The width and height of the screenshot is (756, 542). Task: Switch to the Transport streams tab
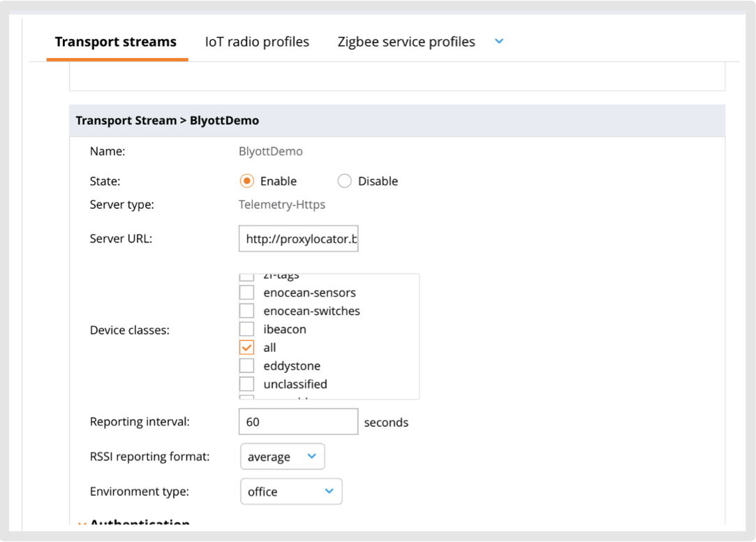click(x=116, y=42)
